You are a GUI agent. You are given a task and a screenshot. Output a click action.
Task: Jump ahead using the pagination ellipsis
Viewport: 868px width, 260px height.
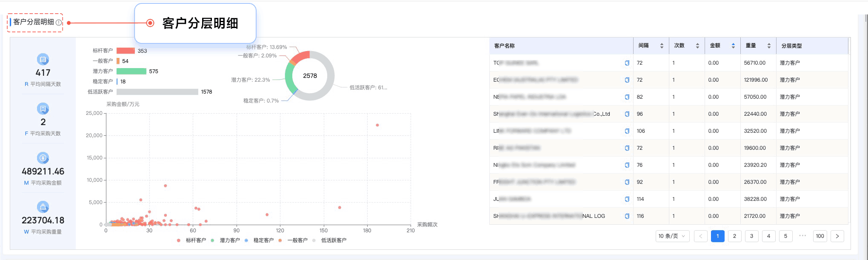tap(802, 236)
